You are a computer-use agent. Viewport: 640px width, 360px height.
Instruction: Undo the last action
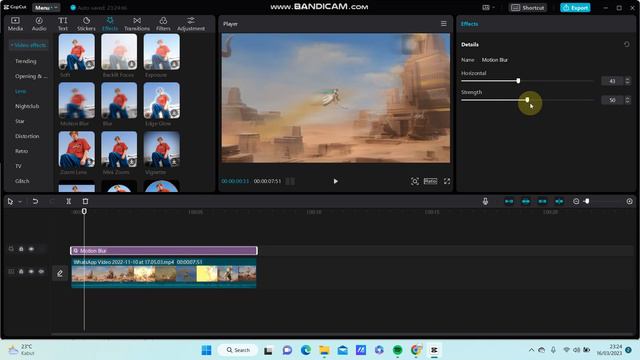[35, 201]
